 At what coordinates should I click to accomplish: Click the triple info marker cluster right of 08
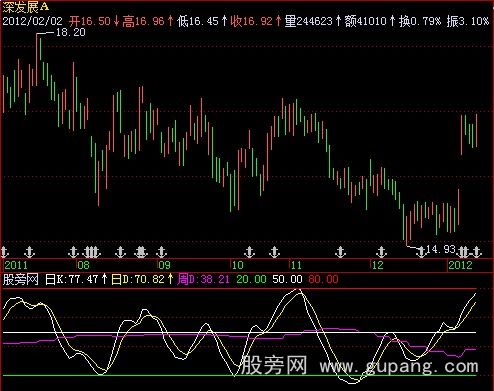coord(91,252)
